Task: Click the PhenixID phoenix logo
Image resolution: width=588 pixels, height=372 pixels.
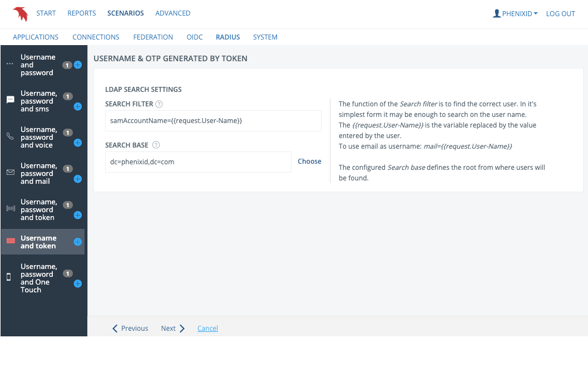Action: [21, 13]
